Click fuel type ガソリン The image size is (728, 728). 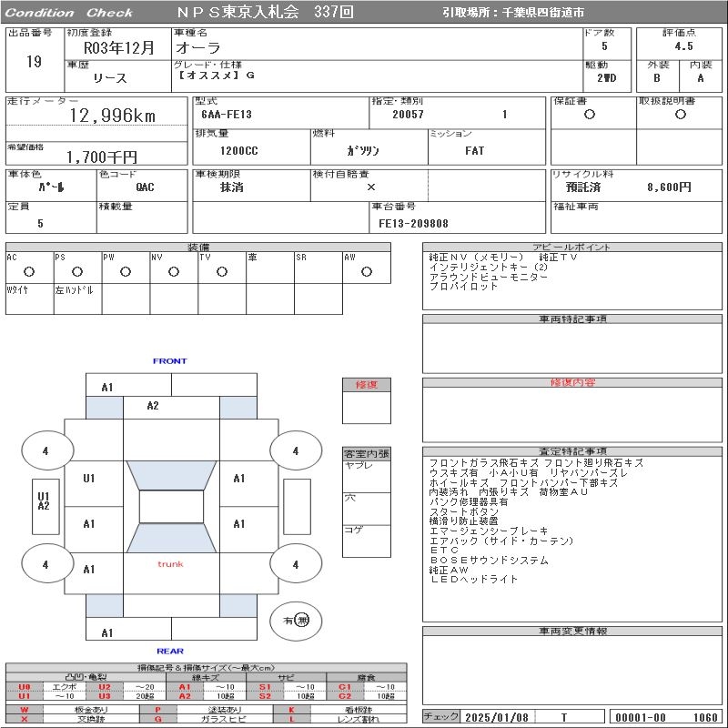(363, 151)
